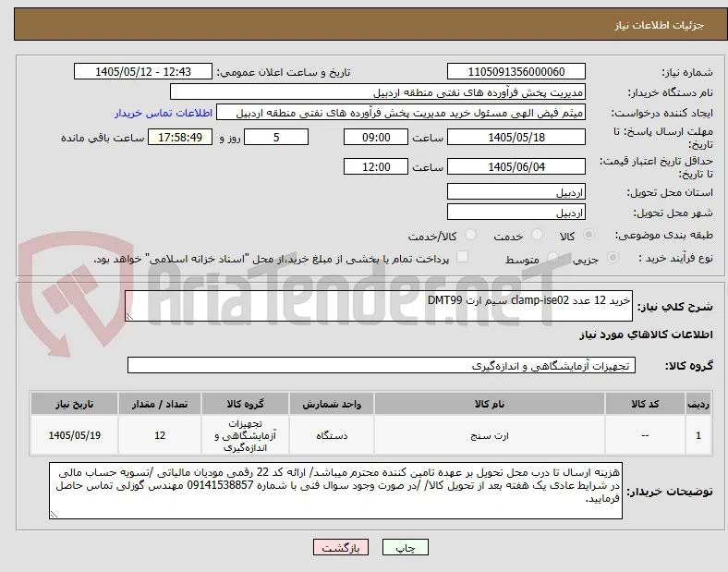Viewport: 728px width, 572px height.
Task: Click the دستگاه unit cell
Action: (x=332, y=435)
